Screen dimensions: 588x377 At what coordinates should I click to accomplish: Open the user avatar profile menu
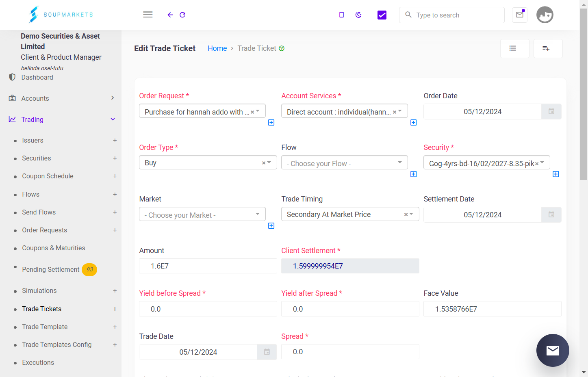(x=545, y=15)
